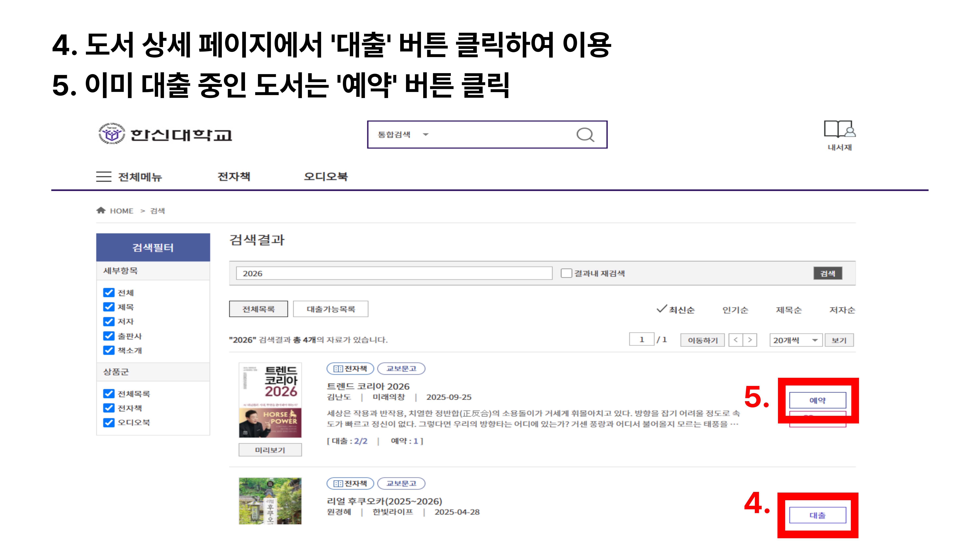Screen dimensions: 980x551
Task: Click the 트렌드 코리아 2026 cover thumbnail
Action: point(270,400)
